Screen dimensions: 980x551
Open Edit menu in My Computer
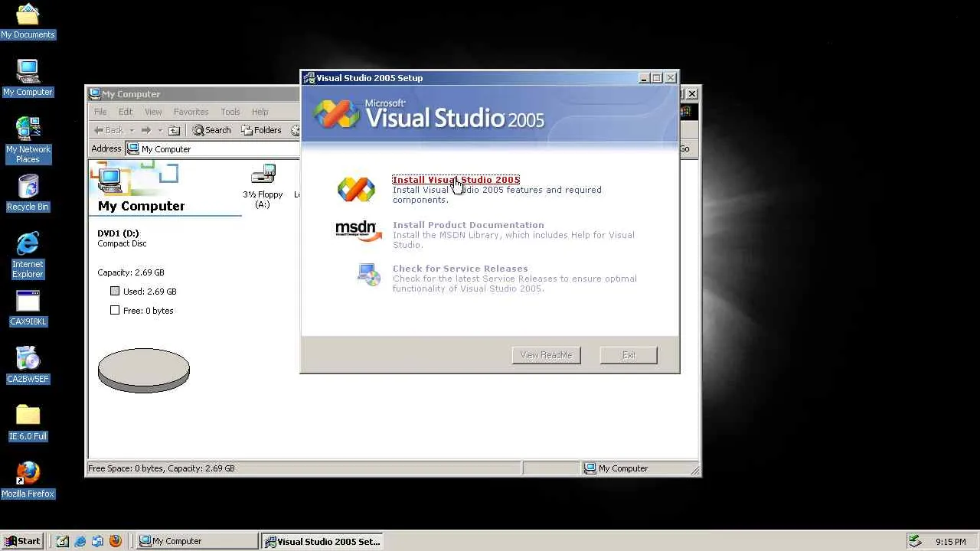tap(126, 112)
